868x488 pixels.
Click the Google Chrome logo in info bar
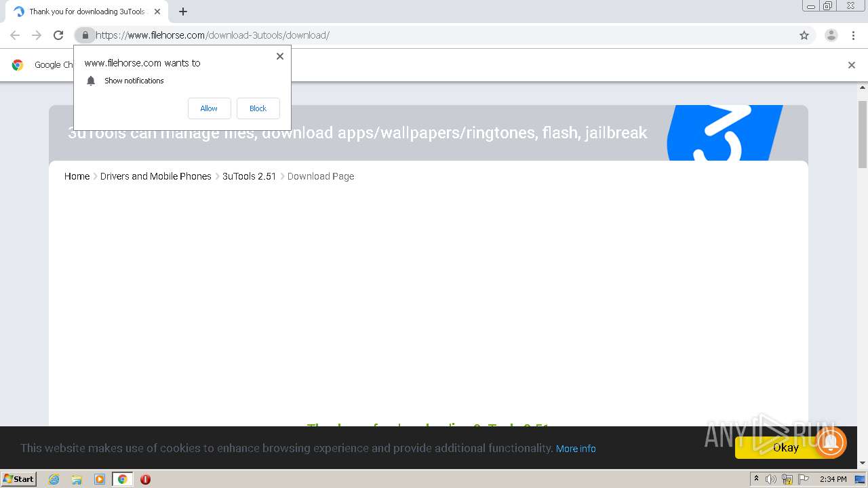(x=18, y=65)
